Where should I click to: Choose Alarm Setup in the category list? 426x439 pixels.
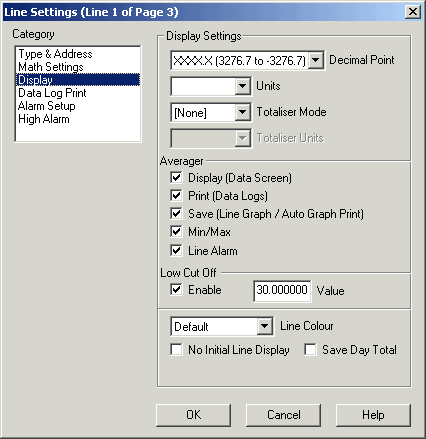(47, 106)
